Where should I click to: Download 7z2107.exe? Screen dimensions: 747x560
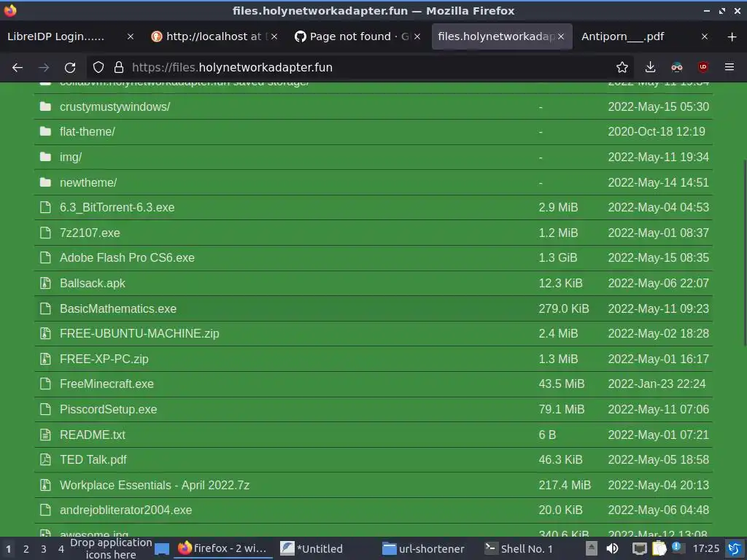(90, 233)
